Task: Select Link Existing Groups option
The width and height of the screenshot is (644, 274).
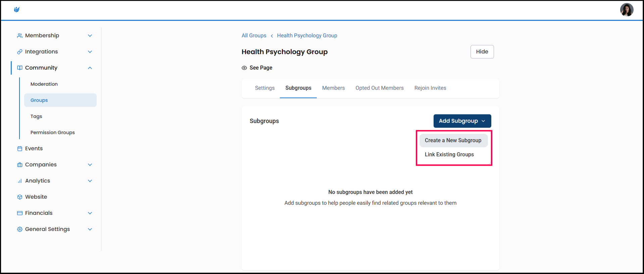Action: click(x=449, y=155)
